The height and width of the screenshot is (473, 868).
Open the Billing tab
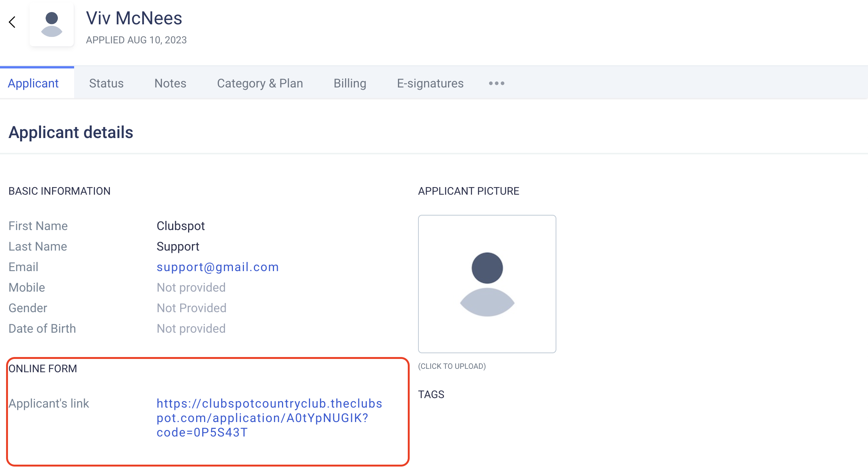pos(350,83)
